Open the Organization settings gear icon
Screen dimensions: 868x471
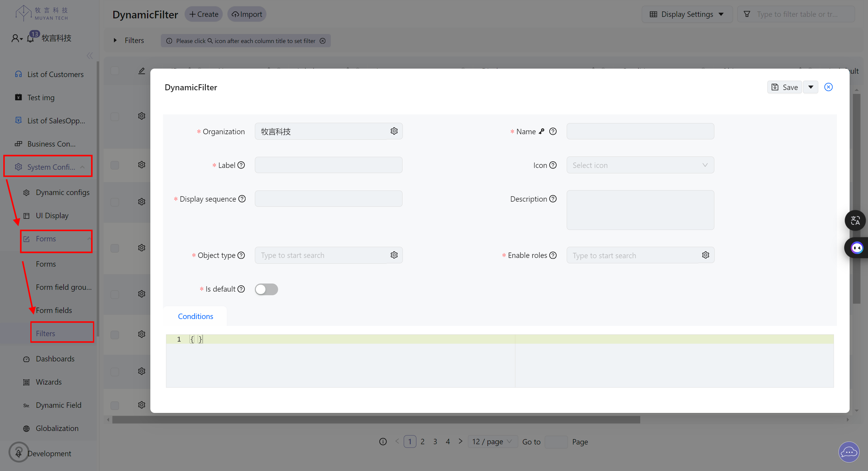[x=394, y=131]
